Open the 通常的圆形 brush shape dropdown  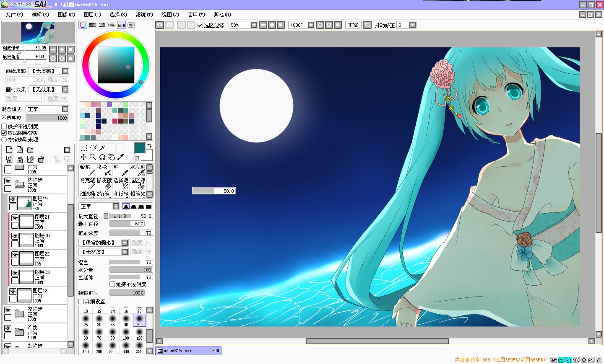tap(125, 243)
